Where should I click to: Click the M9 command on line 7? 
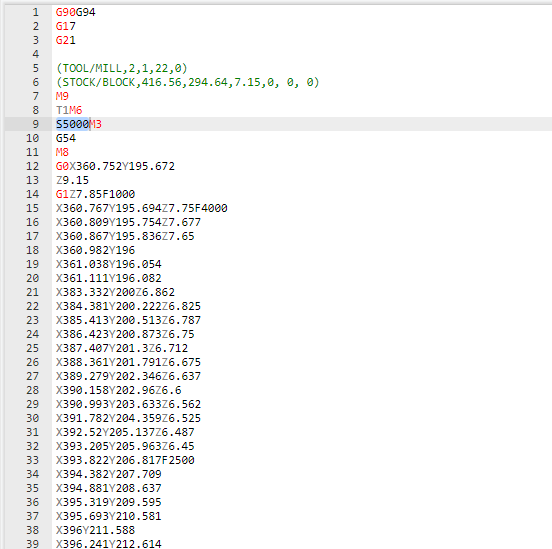[x=62, y=96]
